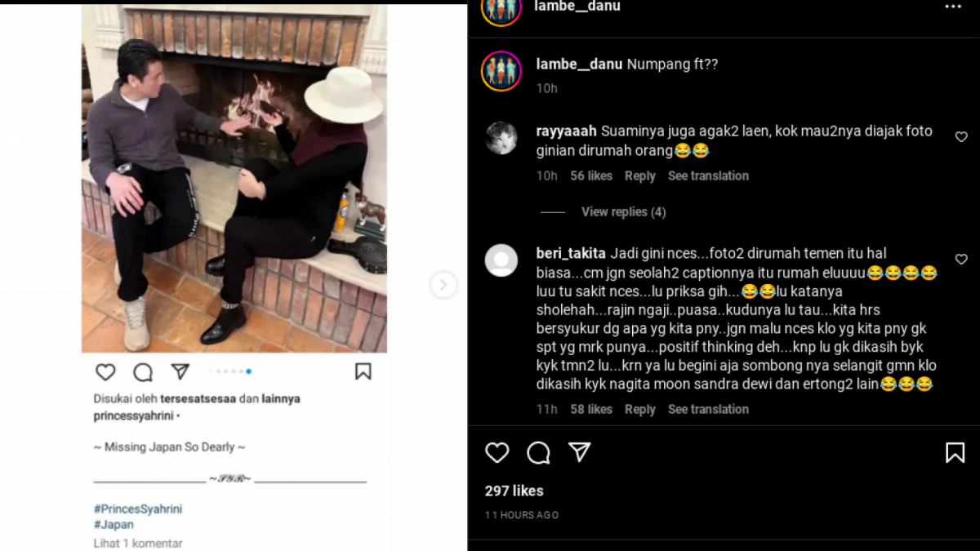
Task: Reply to beri_takita's comment
Action: pyautogui.click(x=639, y=410)
